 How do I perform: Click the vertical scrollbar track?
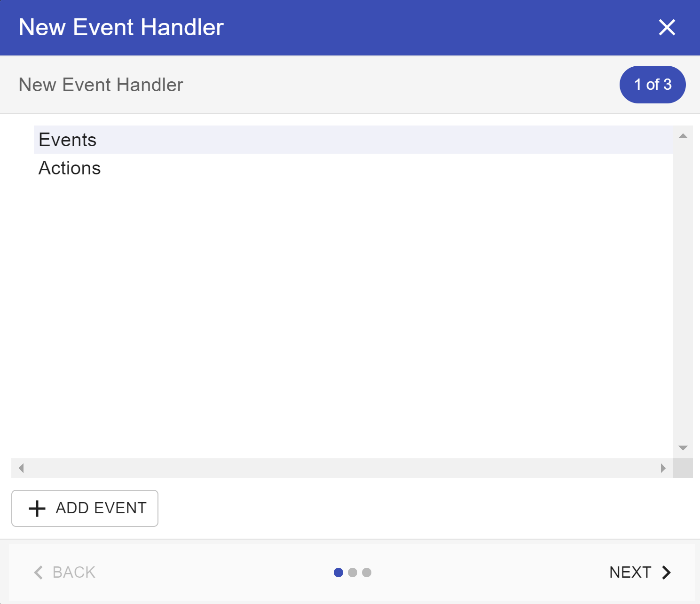coord(683,291)
